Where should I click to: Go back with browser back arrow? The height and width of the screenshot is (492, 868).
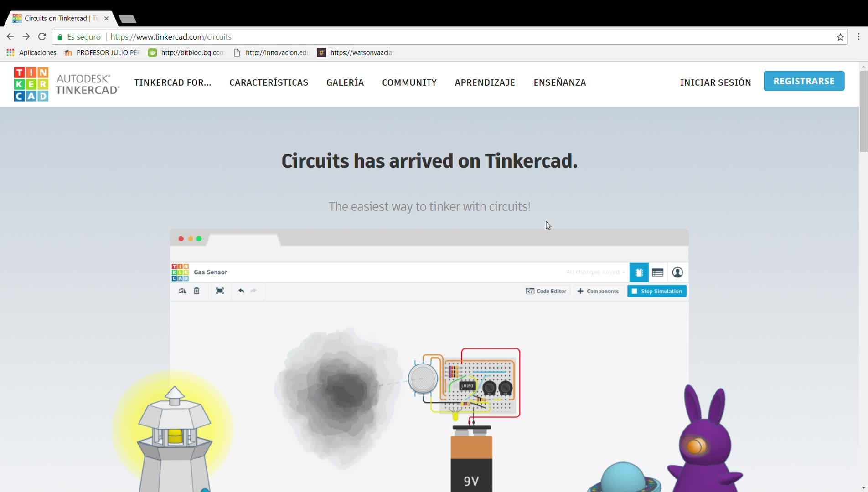10,36
